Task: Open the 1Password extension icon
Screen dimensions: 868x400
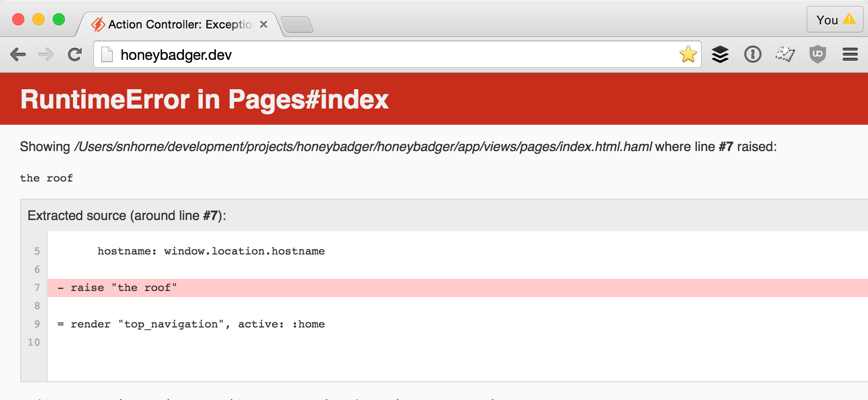Action: [x=752, y=54]
